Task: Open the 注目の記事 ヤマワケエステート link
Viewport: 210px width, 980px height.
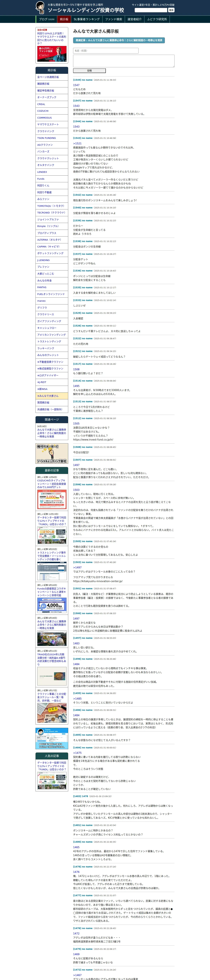Action: click(x=52, y=38)
